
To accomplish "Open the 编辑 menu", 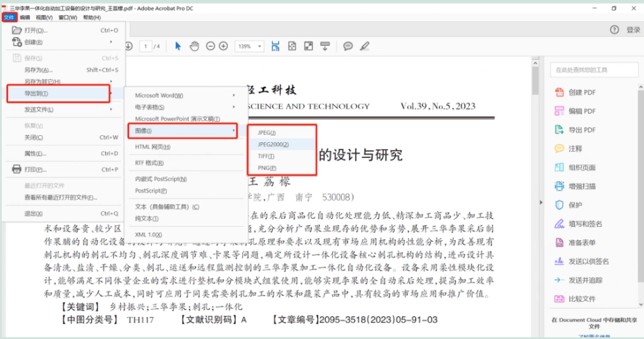I will pyautogui.click(x=25, y=17).
